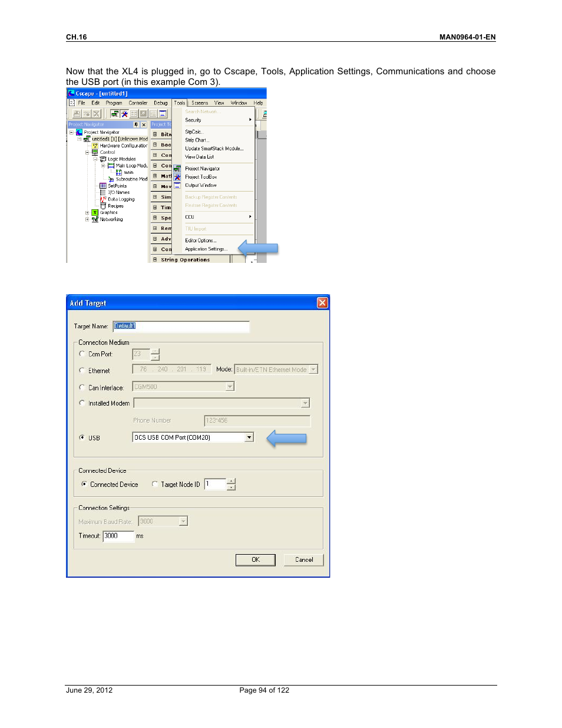Collapse the Project Navigator root node
562x728 pixels.
pos(71,132)
